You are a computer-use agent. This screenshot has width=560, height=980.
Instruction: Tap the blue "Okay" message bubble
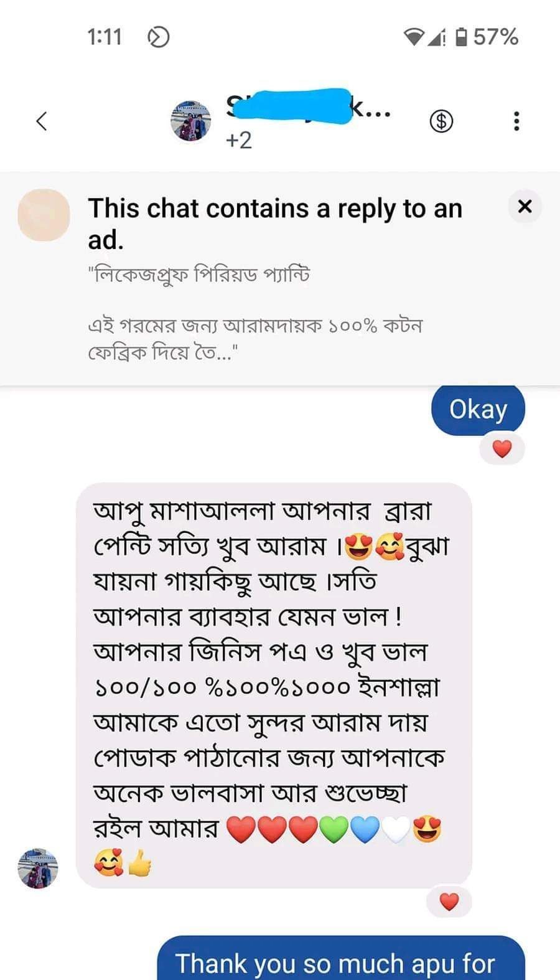(x=478, y=410)
